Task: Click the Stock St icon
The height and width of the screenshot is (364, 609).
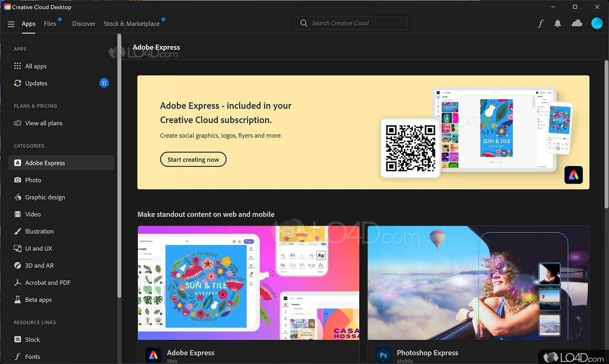Action: pyautogui.click(x=18, y=340)
